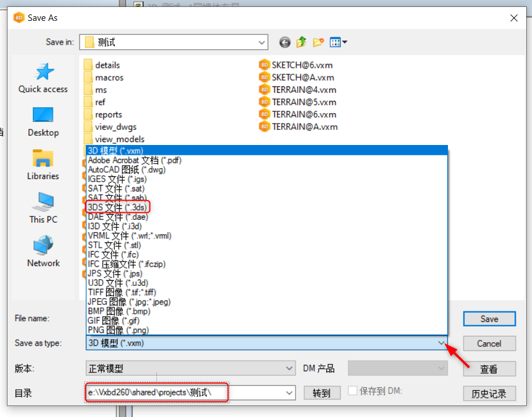Choose BMP 图像 (*.bmp) type
Image resolution: width=532 pixels, height=417 pixels.
pos(267,311)
